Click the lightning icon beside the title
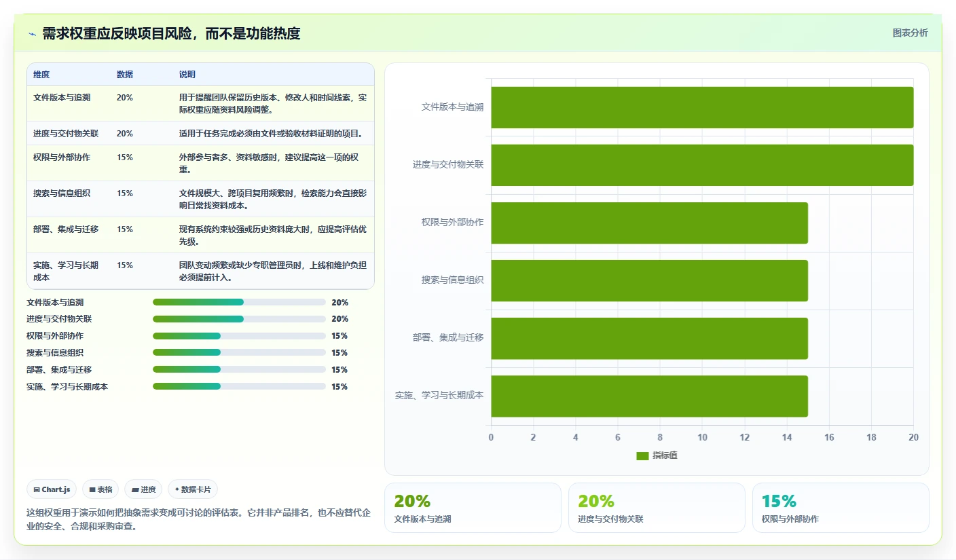This screenshot has width=956, height=560. click(x=32, y=34)
